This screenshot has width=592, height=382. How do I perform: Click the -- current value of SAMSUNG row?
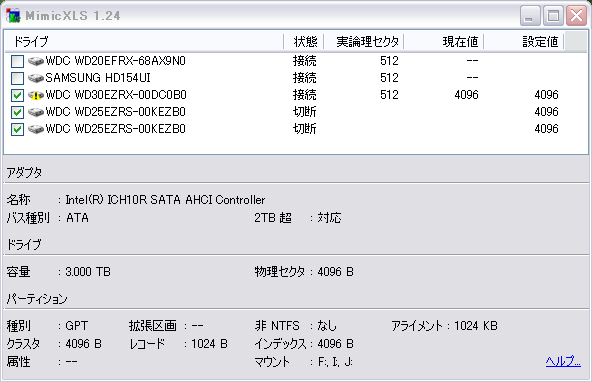pyautogui.click(x=472, y=78)
